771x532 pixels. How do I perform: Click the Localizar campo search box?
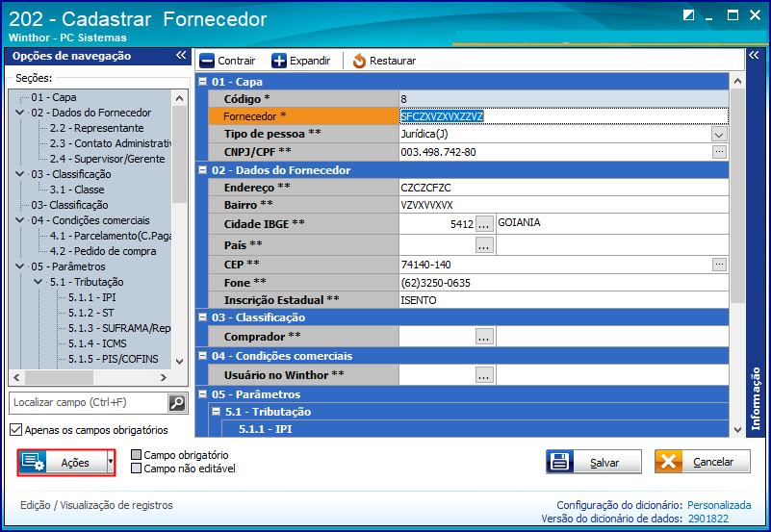coord(90,403)
